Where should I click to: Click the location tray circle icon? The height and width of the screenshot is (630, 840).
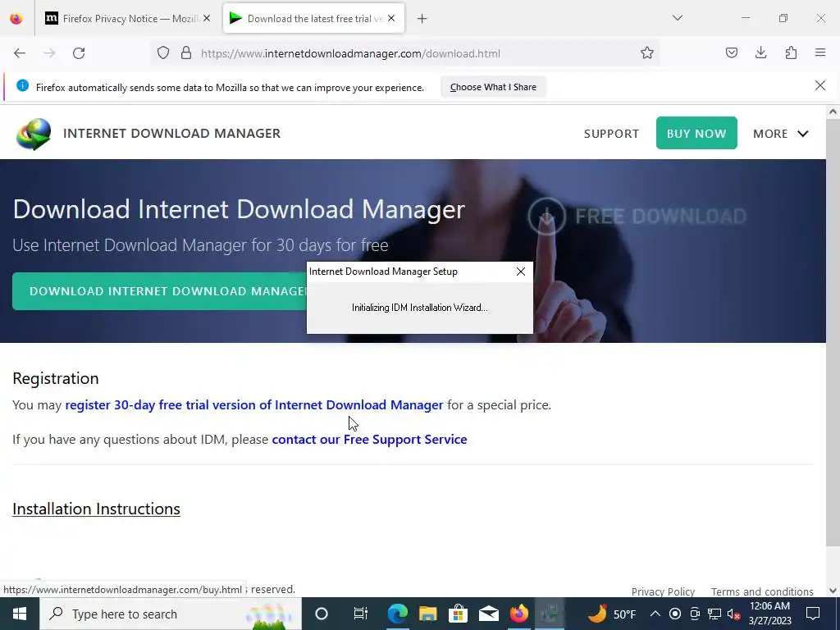(x=675, y=614)
